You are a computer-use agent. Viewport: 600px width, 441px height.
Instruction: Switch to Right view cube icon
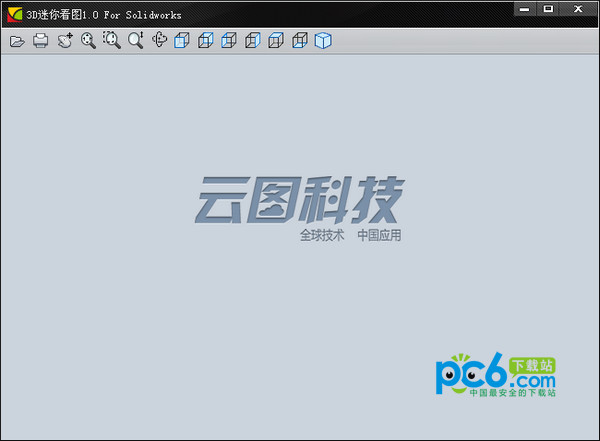click(253, 40)
